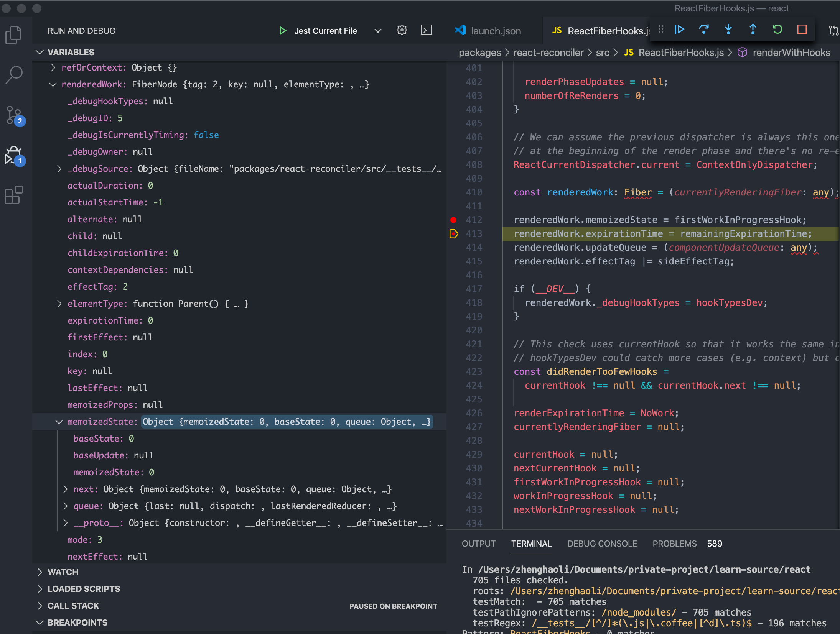Viewport: 840px width, 634px height.
Task: Click the Start Debugging green play icon
Action: point(283,31)
